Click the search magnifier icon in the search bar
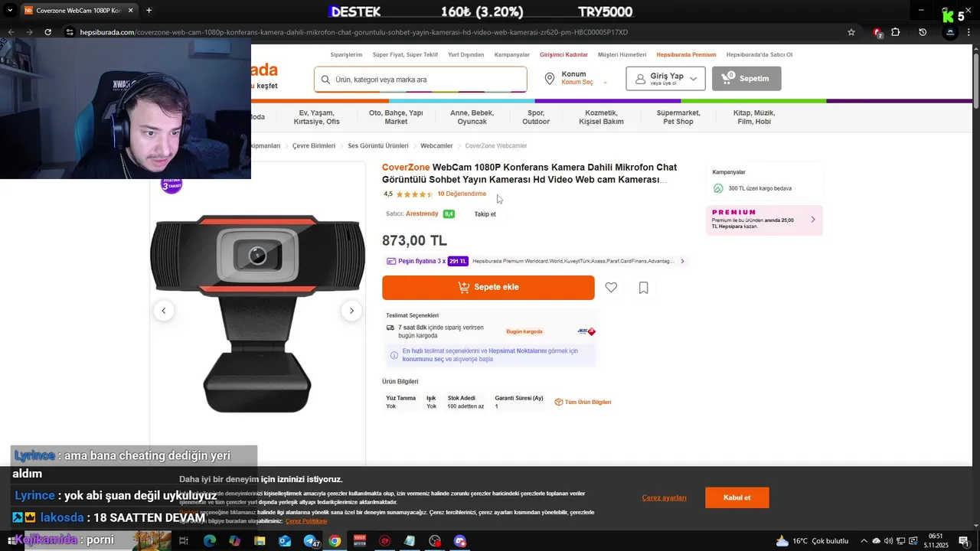Image resolution: width=980 pixels, height=551 pixels. [x=325, y=80]
